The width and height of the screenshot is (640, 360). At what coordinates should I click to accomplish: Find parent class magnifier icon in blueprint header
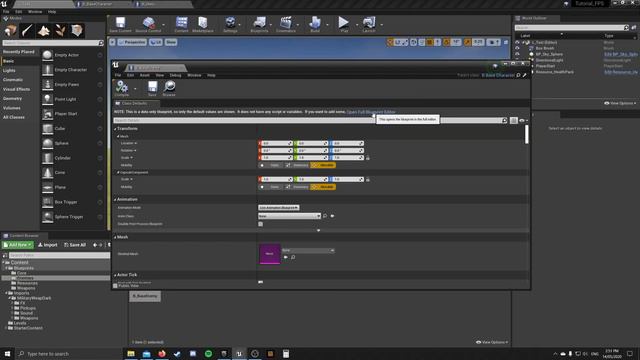[518, 75]
